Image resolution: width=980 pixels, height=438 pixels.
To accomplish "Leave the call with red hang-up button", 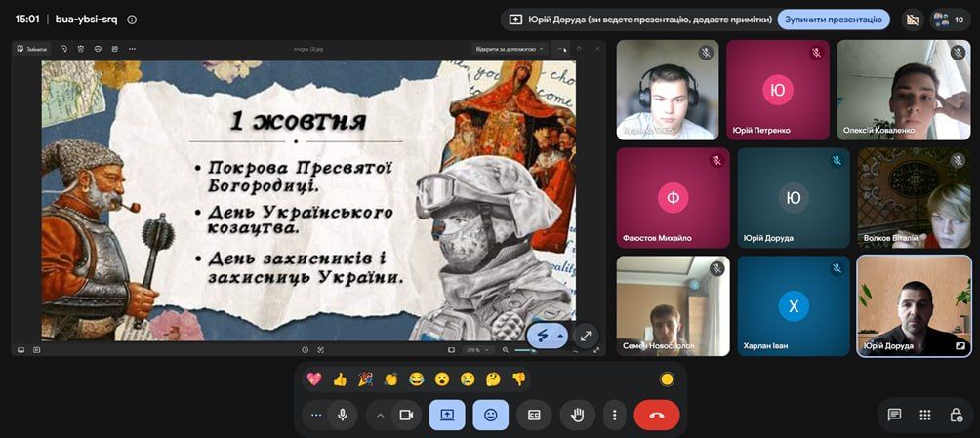I will 657,415.
